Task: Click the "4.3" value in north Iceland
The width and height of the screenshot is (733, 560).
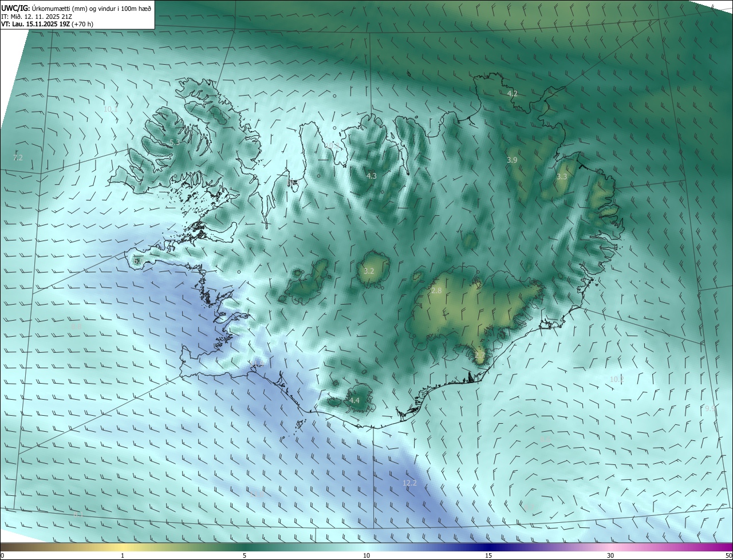Action: click(x=371, y=176)
